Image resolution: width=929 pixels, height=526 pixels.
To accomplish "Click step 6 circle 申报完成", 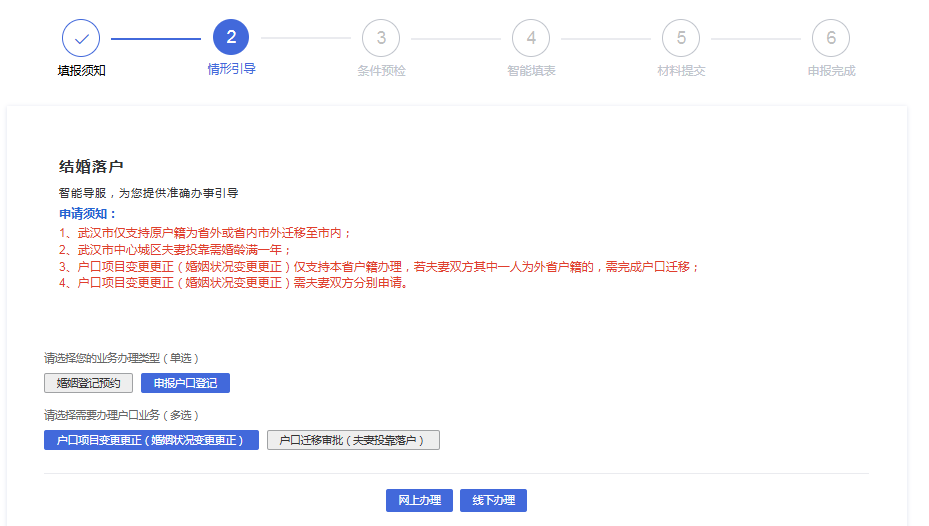I will click(x=831, y=39).
